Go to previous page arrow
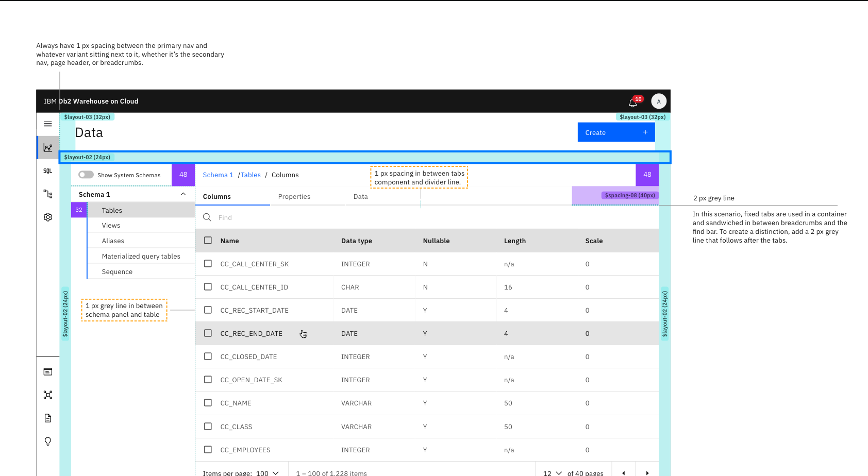868x476 pixels. tap(624, 473)
